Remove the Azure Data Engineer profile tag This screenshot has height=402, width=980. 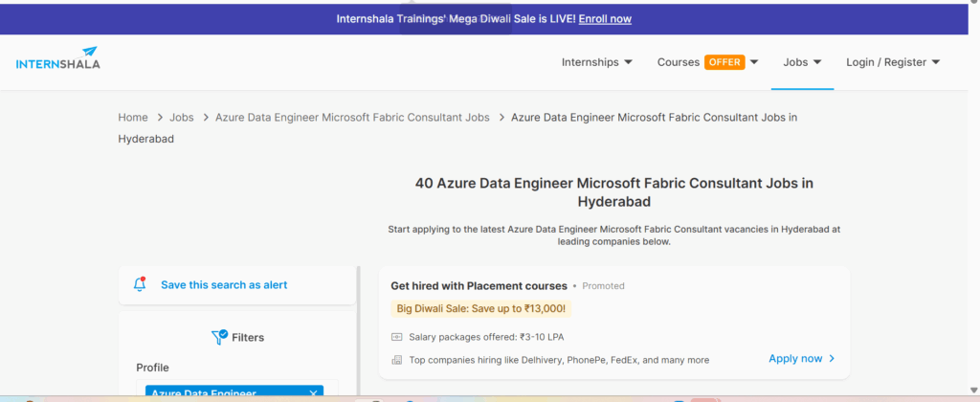click(313, 393)
